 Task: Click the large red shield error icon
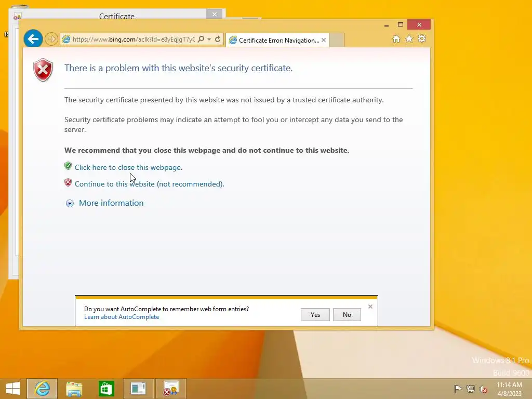pos(43,70)
